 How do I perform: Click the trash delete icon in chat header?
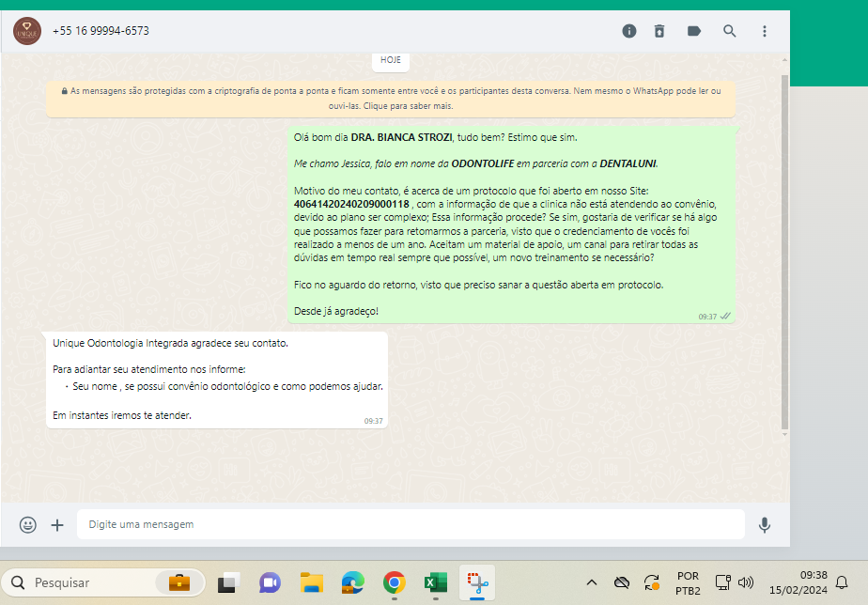(x=659, y=31)
